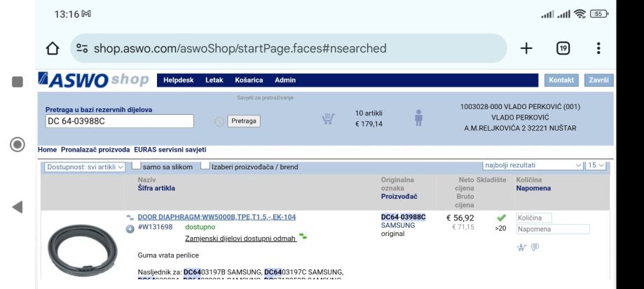Sort by 'Šifra artikla' column header

pyautogui.click(x=156, y=188)
